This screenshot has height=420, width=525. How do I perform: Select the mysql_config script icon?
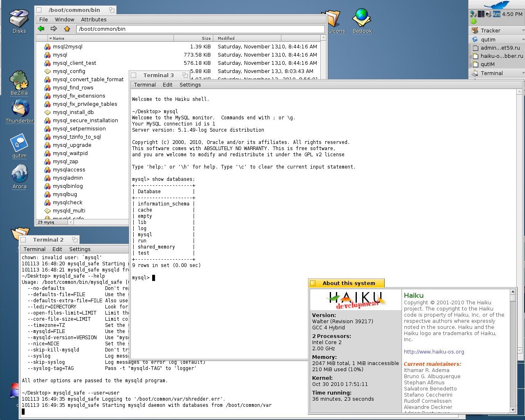48,71
